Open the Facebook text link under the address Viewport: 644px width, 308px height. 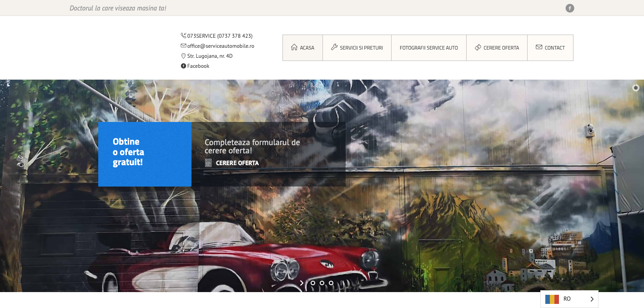[198, 66]
